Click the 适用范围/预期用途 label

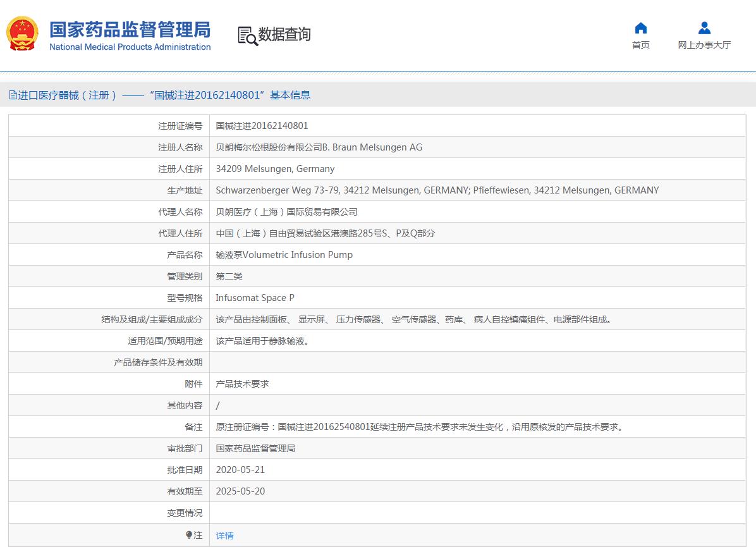click(x=166, y=341)
